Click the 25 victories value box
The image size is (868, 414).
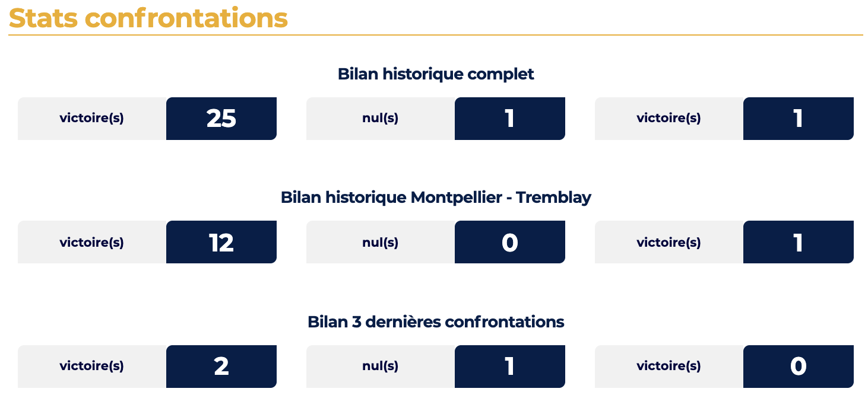pyautogui.click(x=221, y=119)
